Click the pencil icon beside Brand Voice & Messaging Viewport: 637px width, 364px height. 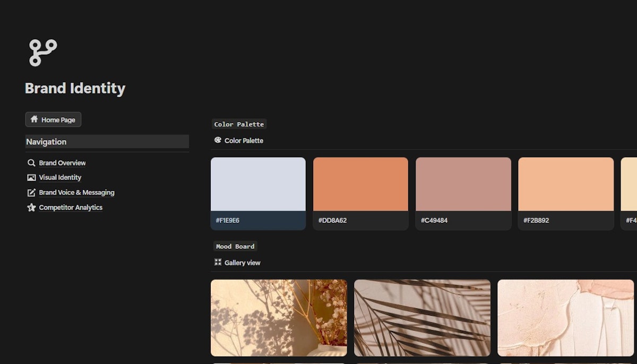31,193
